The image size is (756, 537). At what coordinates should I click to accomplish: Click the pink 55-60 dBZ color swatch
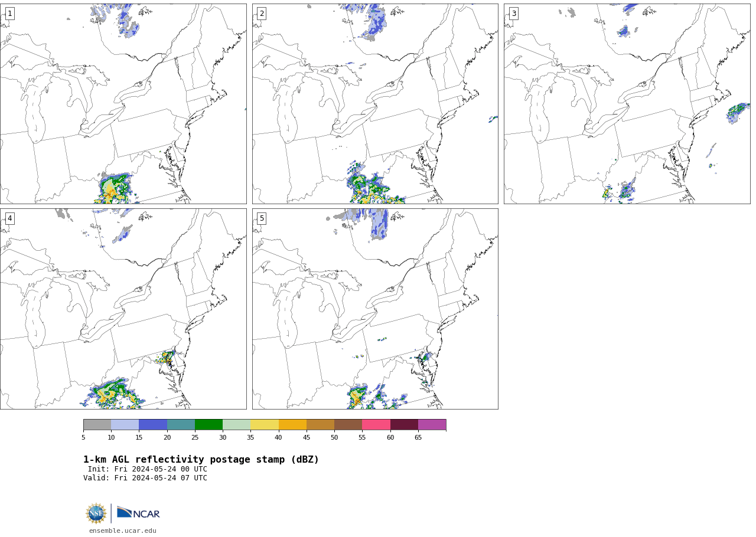tap(376, 425)
